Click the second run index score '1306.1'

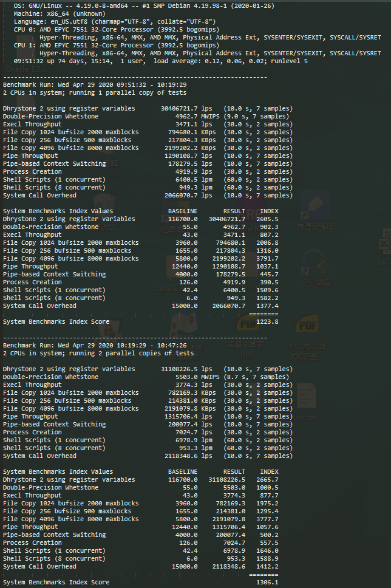(x=267, y=582)
